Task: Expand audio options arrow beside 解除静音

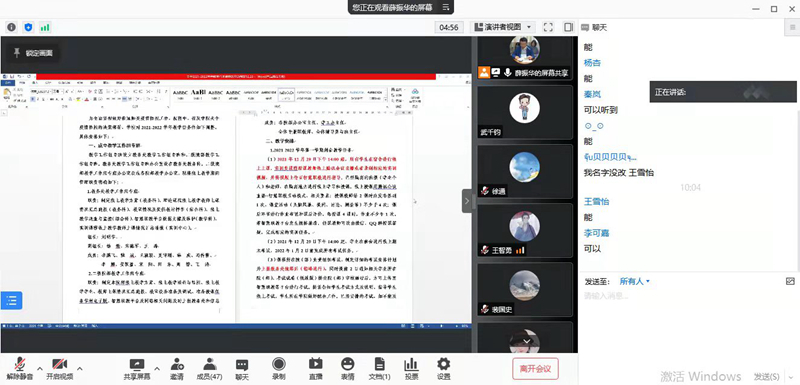Action: tap(40, 368)
